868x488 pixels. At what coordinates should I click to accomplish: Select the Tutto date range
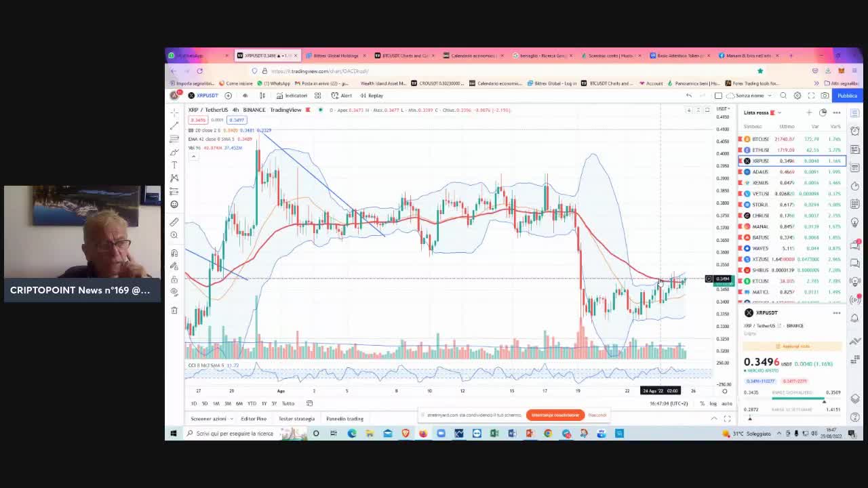click(288, 403)
